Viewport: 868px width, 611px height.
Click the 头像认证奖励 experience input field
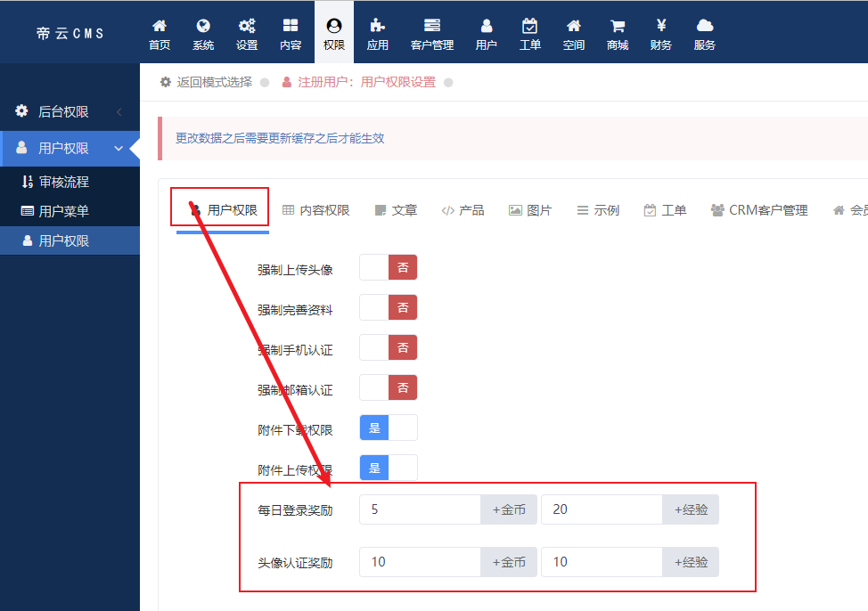coord(602,562)
